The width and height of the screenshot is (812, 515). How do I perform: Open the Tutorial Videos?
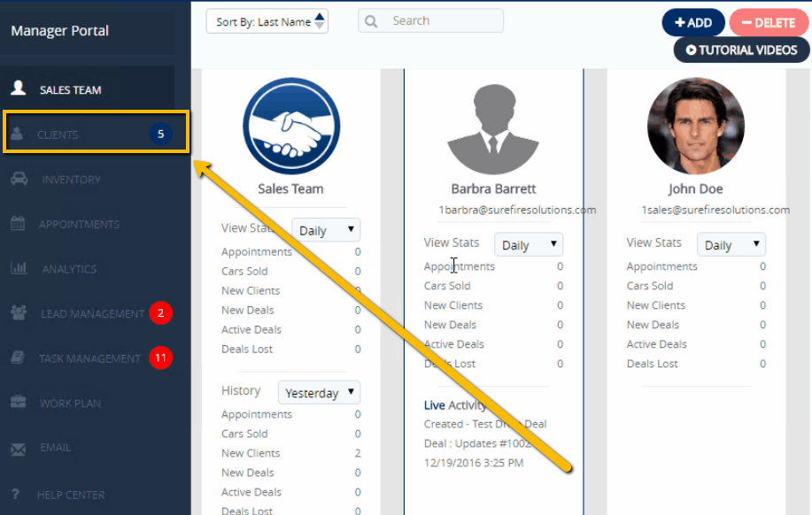point(741,50)
